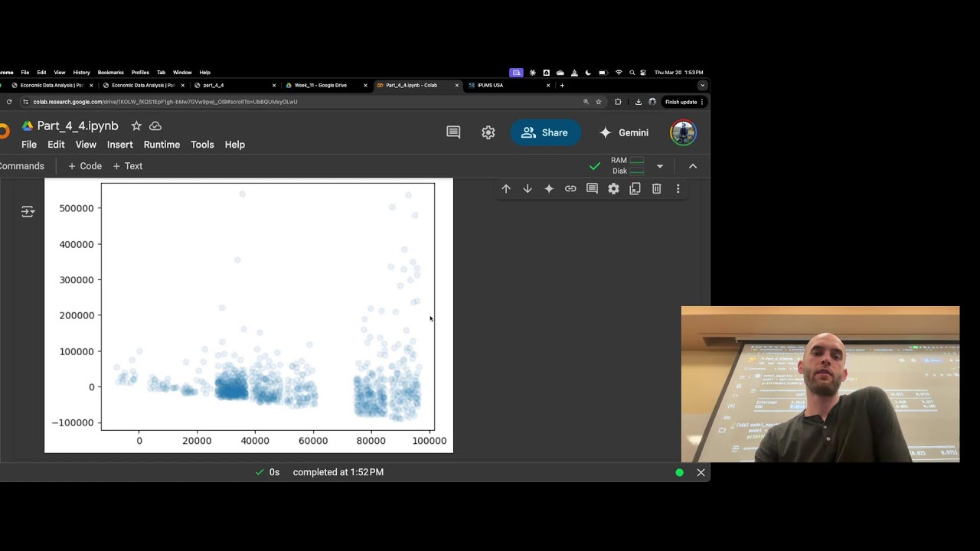This screenshot has width=980, height=551.
Task: Expand the browser tab search dropdown
Action: 702,86
